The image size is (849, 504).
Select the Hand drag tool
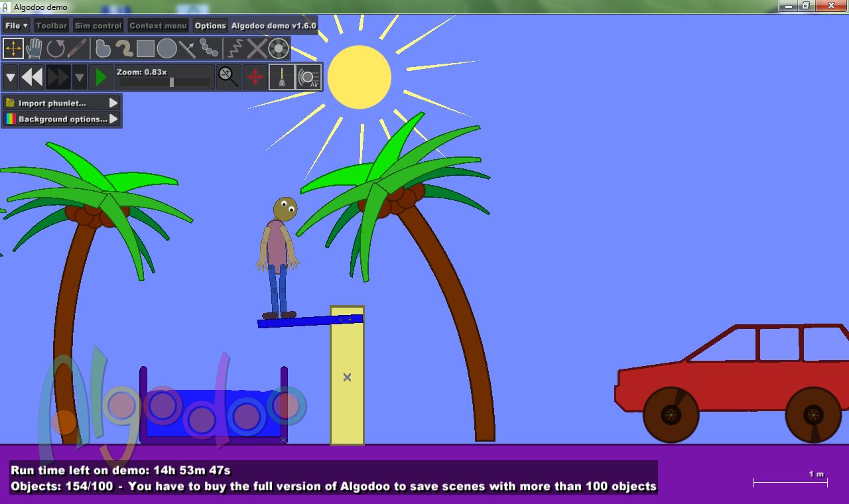[x=34, y=48]
